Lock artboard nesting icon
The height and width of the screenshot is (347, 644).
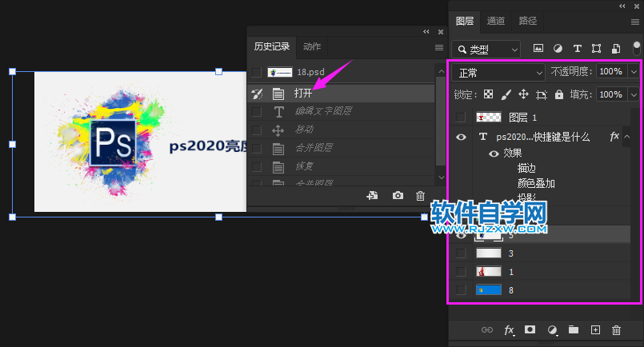pos(542,95)
